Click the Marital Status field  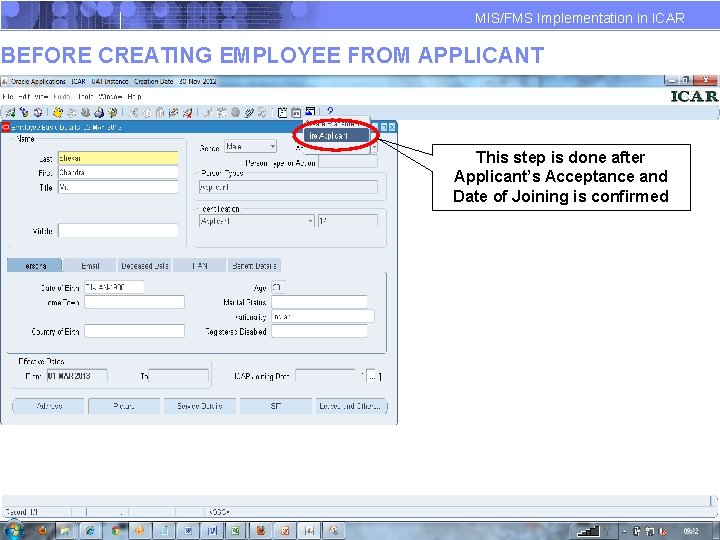pyautogui.click(x=319, y=302)
